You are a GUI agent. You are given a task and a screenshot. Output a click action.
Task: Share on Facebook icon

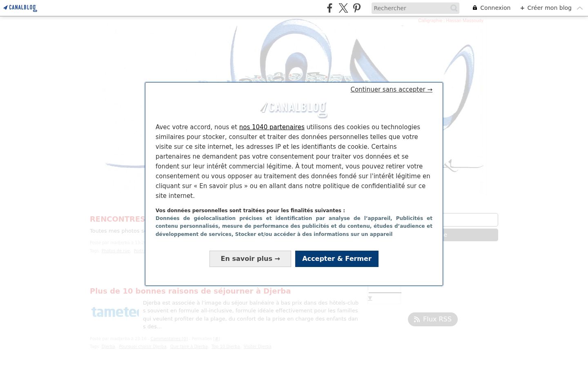click(330, 8)
